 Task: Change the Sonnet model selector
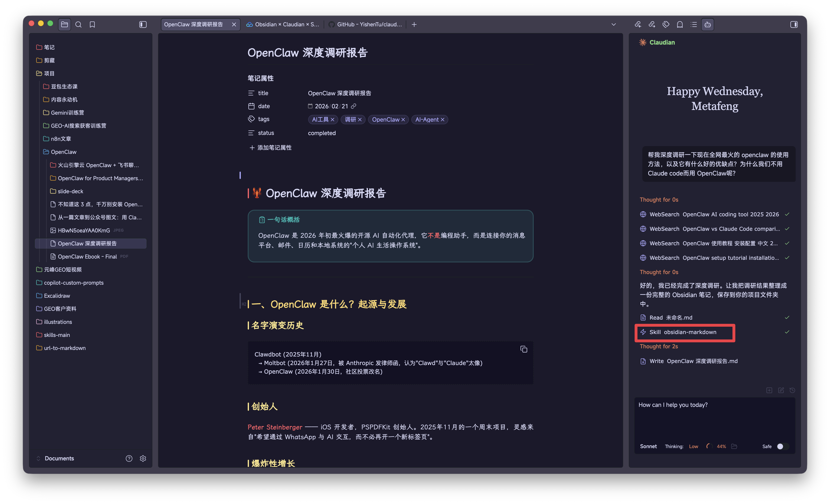pos(648,446)
